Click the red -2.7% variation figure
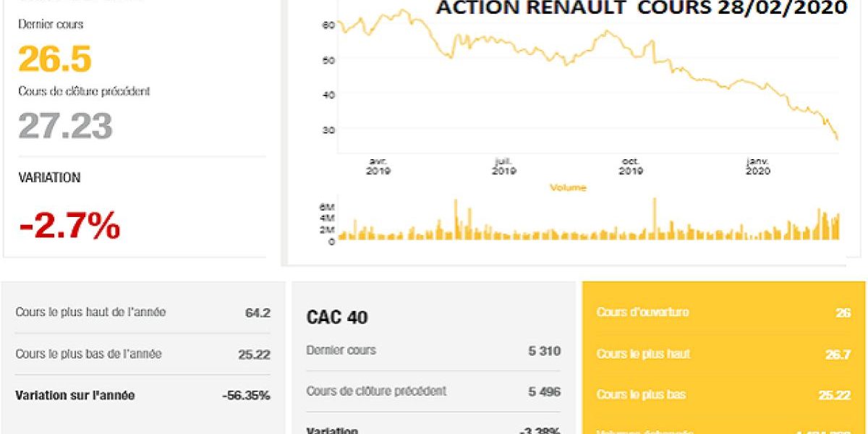Viewport: 868px width, 434px height. (x=69, y=226)
